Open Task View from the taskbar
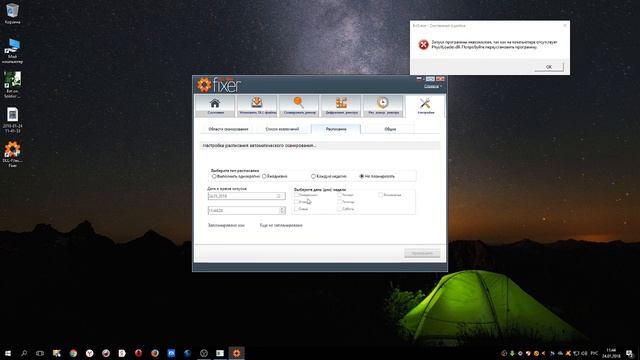 40,353
